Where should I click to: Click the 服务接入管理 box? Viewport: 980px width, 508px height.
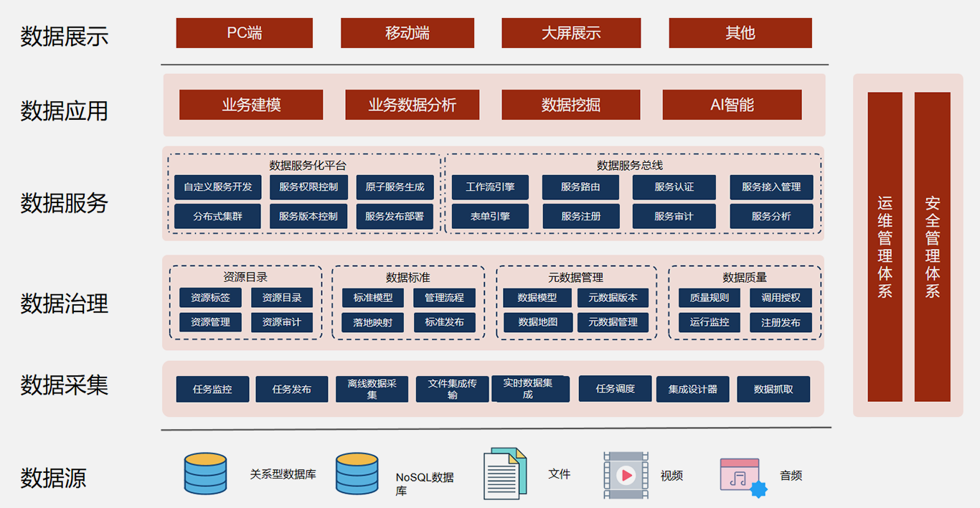(x=771, y=187)
